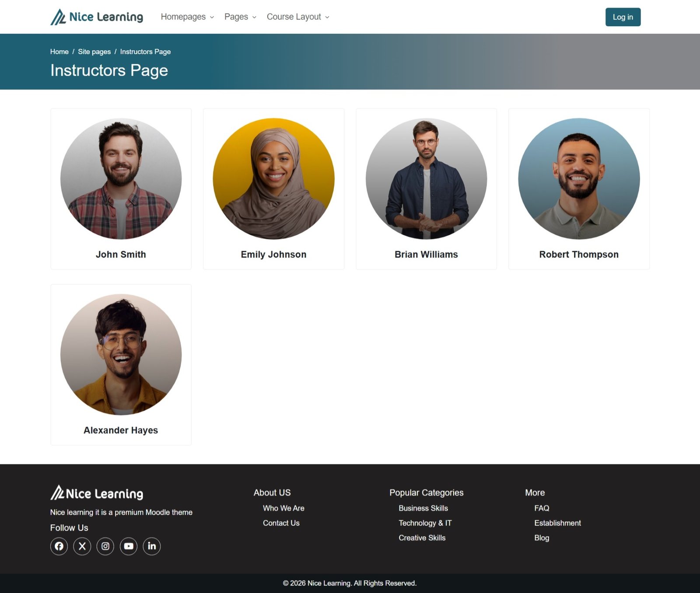Open the X (Twitter) social icon
Viewport: 700px width, 593px height.
click(82, 546)
